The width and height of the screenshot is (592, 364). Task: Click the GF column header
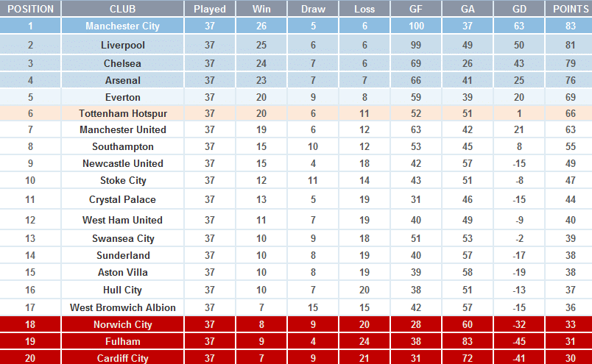pos(416,9)
